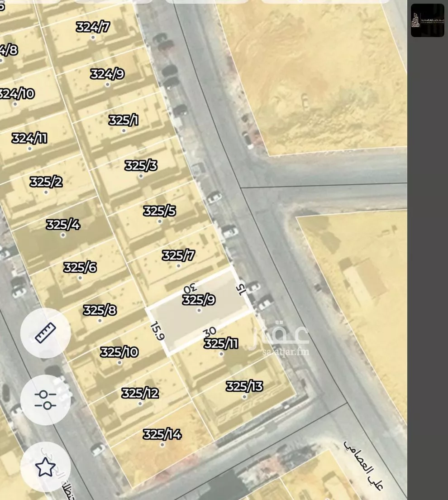This screenshot has height=500, width=448.
Task: Open the agency logo in the corner
Action: (x=427, y=20)
